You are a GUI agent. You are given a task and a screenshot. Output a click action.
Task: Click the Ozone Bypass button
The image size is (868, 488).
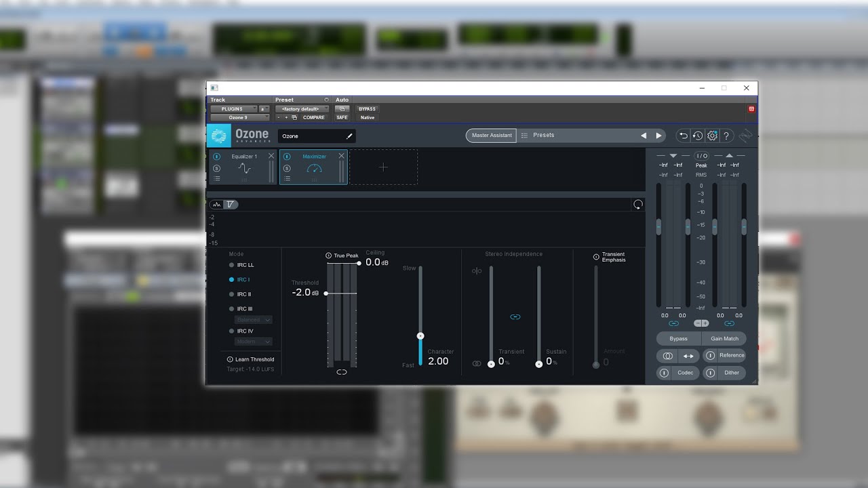click(x=678, y=338)
